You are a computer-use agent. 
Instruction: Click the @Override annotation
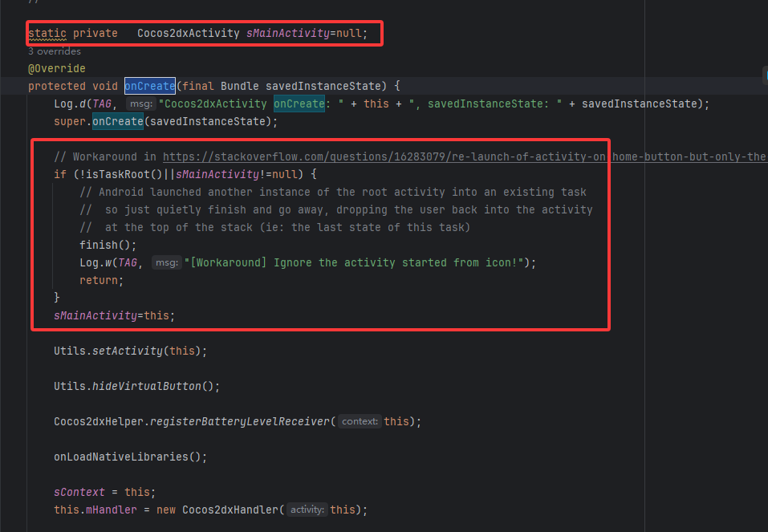coord(57,68)
